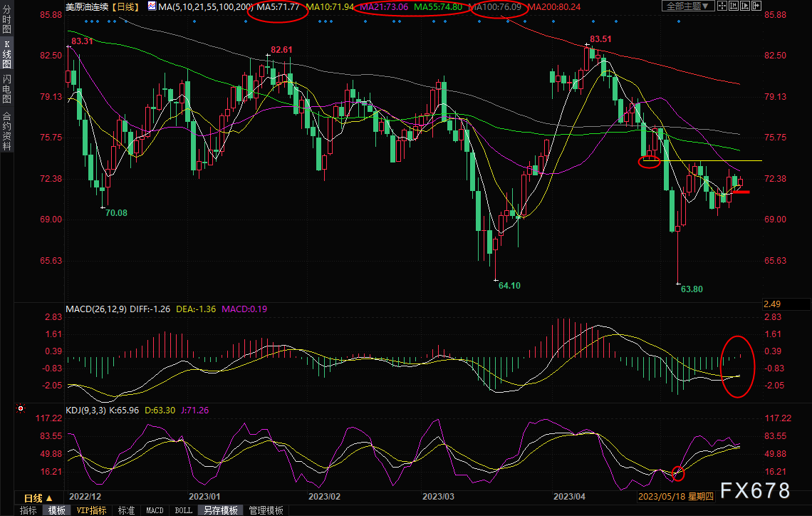Click the MA indicator chart icon

coord(152,6)
